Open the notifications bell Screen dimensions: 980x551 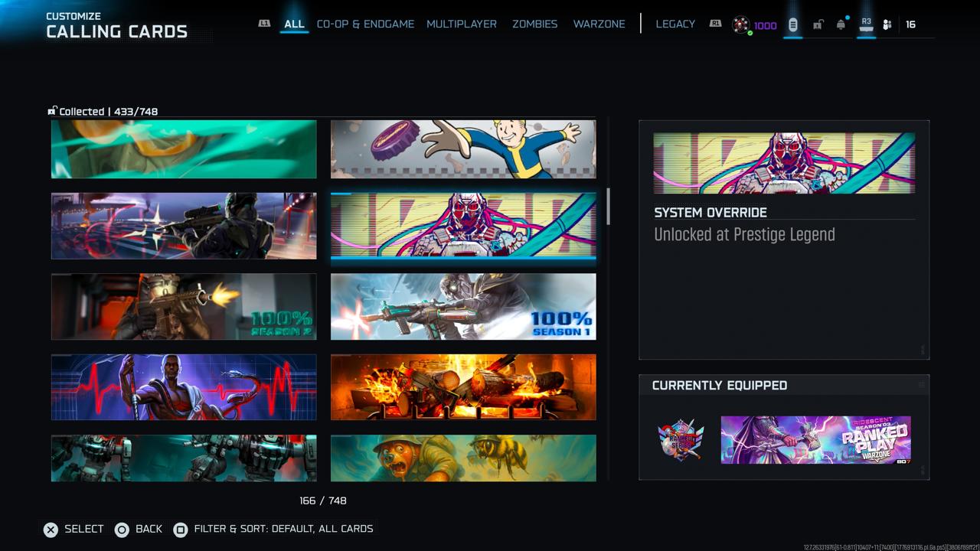pos(841,24)
